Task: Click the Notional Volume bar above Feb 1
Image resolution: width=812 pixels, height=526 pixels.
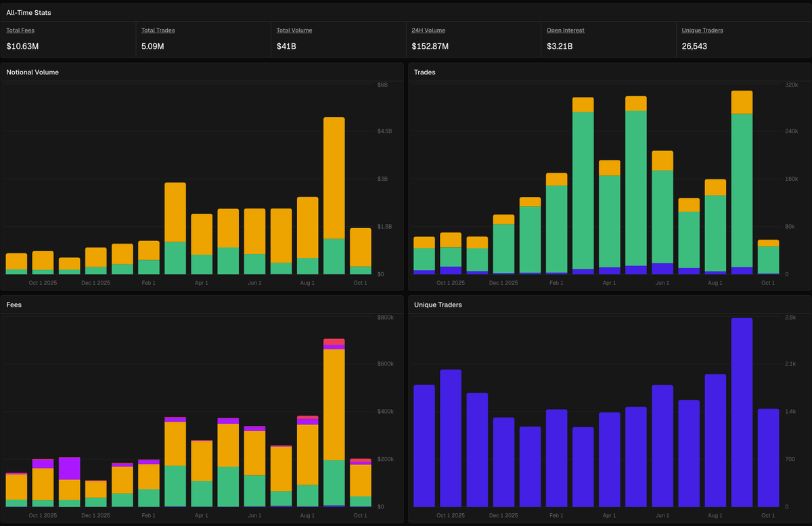Action: click(149, 257)
